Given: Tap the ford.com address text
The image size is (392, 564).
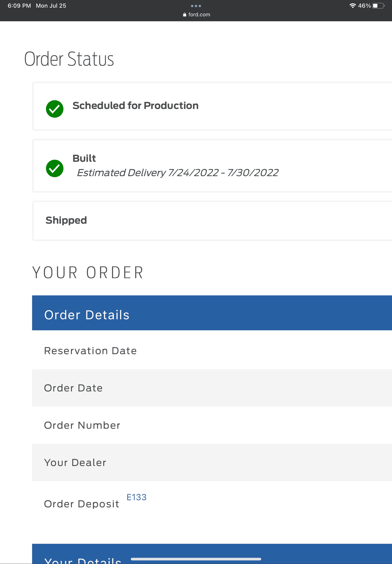Looking at the screenshot, I should [x=199, y=15].
